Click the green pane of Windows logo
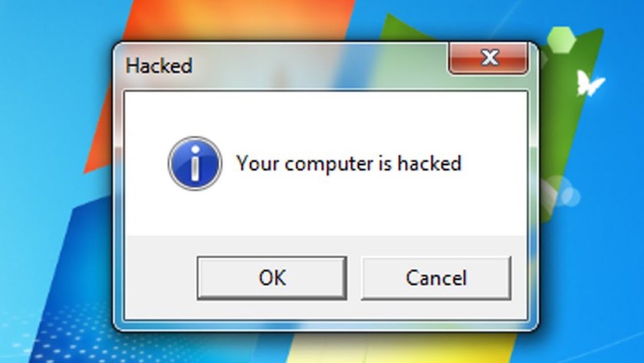644x363 pixels. pyautogui.click(x=575, y=124)
